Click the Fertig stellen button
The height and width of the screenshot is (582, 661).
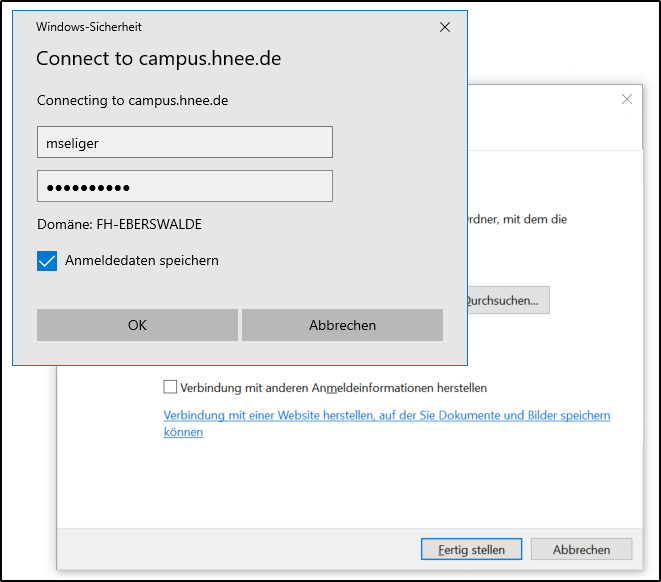click(x=471, y=549)
